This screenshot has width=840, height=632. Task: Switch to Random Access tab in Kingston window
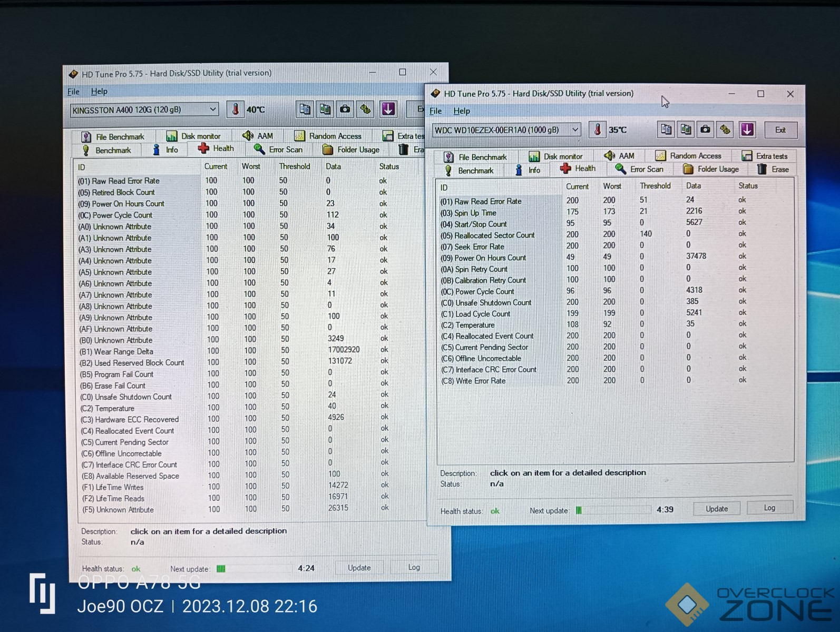[x=328, y=136]
